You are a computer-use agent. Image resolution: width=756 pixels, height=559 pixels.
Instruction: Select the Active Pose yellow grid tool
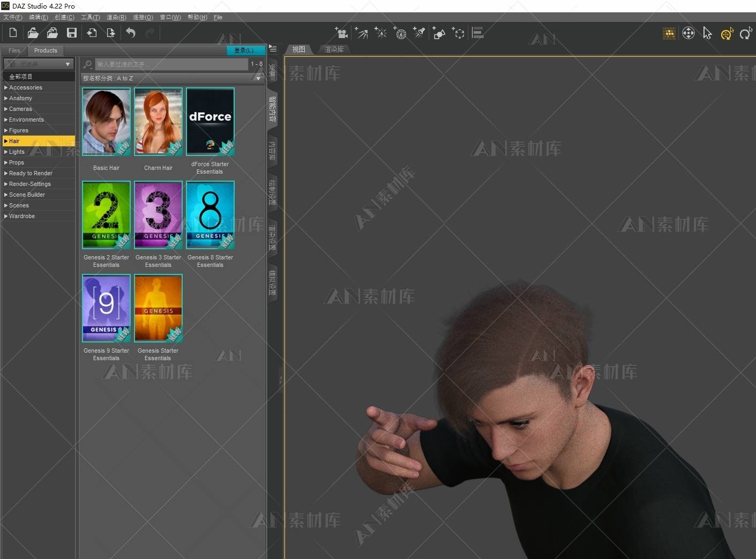(669, 34)
